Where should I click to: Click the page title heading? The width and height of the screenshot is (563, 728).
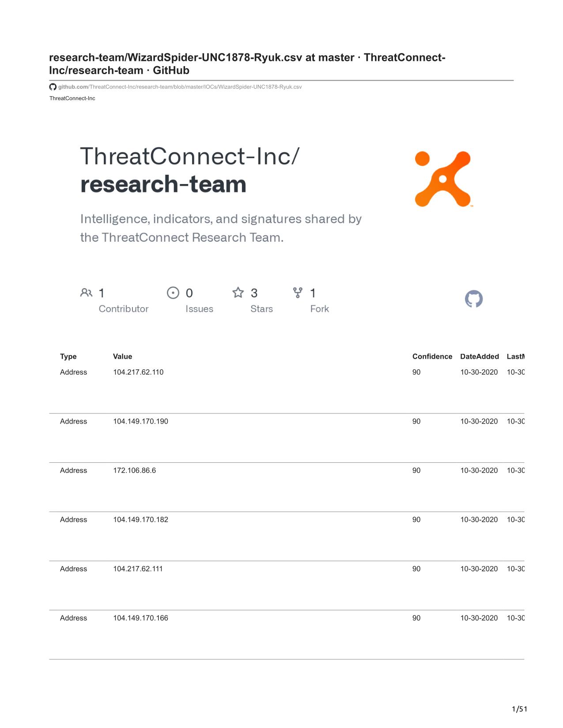[x=247, y=64]
